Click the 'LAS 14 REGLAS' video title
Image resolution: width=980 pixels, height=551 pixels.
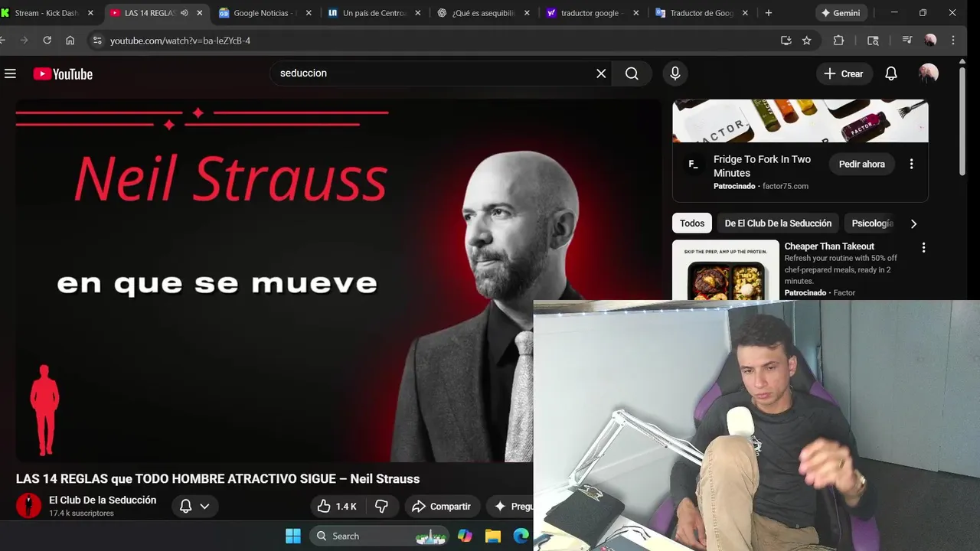coord(218,479)
